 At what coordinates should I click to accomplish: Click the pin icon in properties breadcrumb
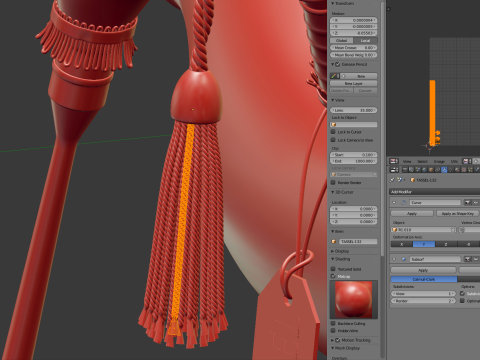point(392,180)
